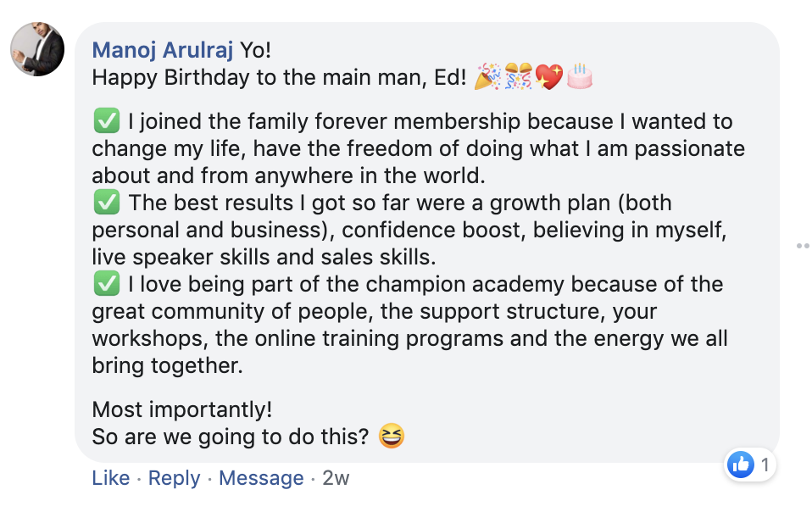Click the laughing face emoji

coord(392,437)
